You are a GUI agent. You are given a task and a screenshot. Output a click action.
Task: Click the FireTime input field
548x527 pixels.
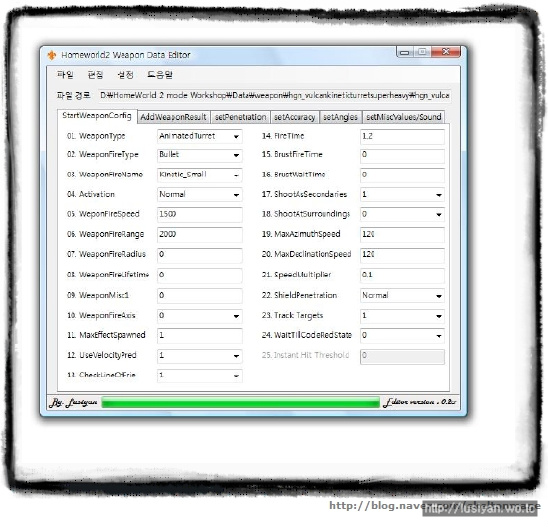pyautogui.click(x=402, y=136)
